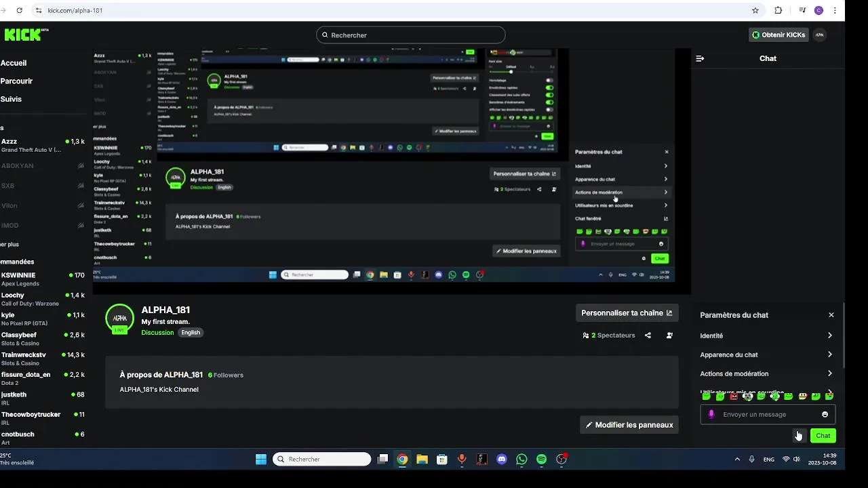Open Azzz channel in the sidebar

42,145
